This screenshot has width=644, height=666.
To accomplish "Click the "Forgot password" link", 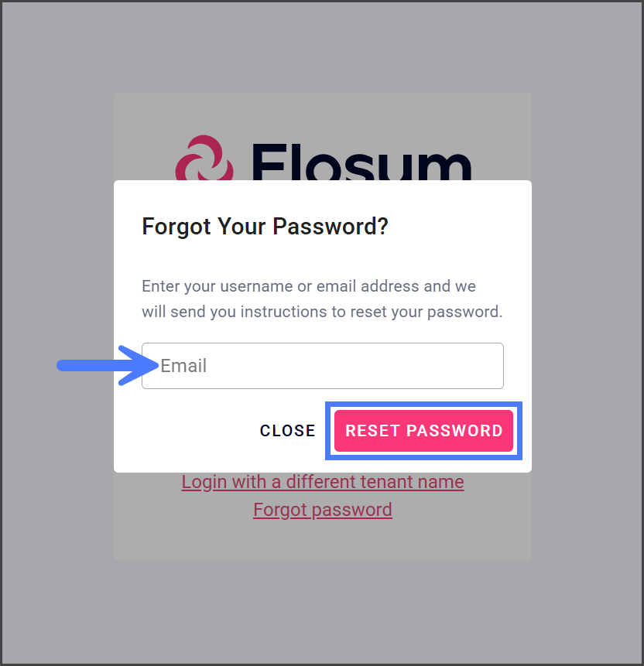I will (x=323, y=510).
